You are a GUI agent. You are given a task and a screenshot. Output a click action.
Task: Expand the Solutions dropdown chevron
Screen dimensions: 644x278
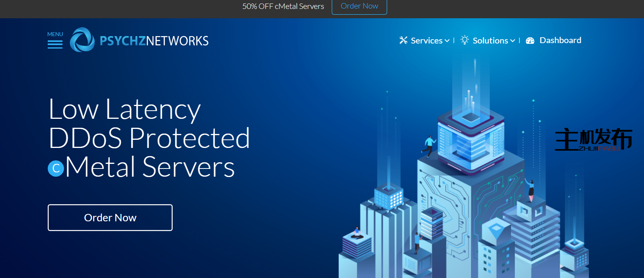coord(513,41)
